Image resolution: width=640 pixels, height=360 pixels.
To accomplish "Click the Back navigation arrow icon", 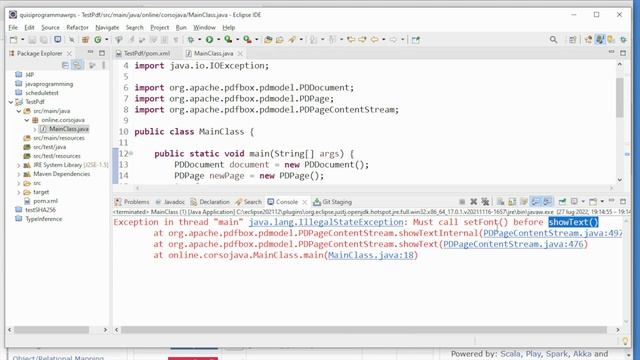I will point(374,40).
